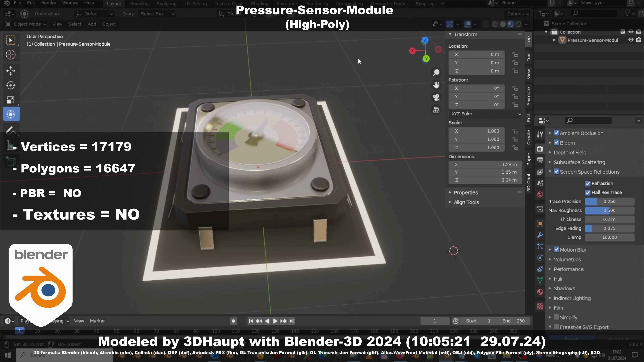Open the Material properties sphere icon
The width and height of the screenshot is (644, 362).
[540, 292]
